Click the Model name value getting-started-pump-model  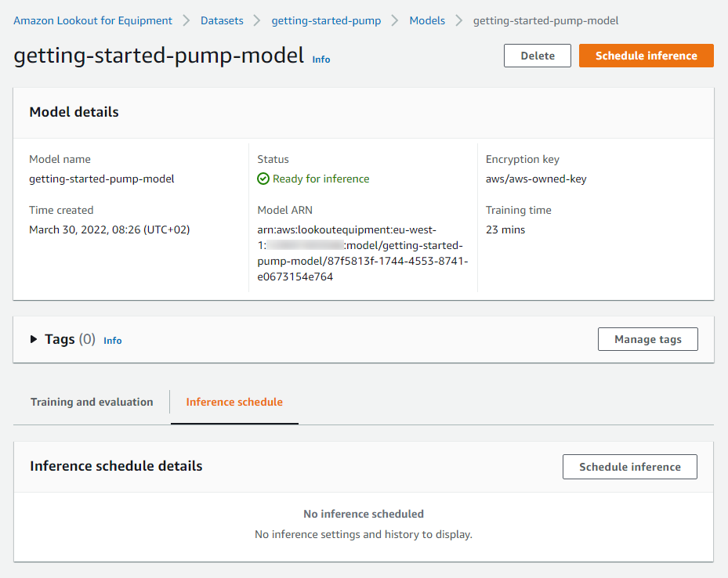pos(102,179)
